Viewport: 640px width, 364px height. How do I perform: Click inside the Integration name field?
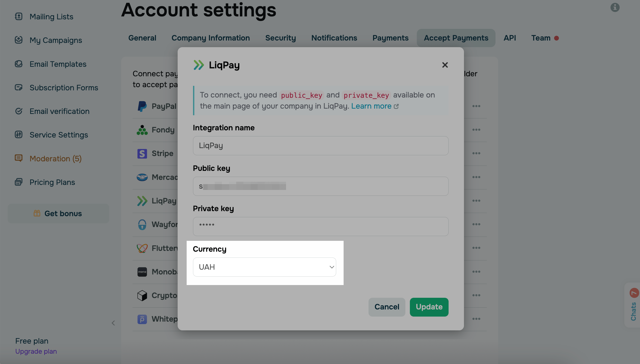[x=320, y=145]
